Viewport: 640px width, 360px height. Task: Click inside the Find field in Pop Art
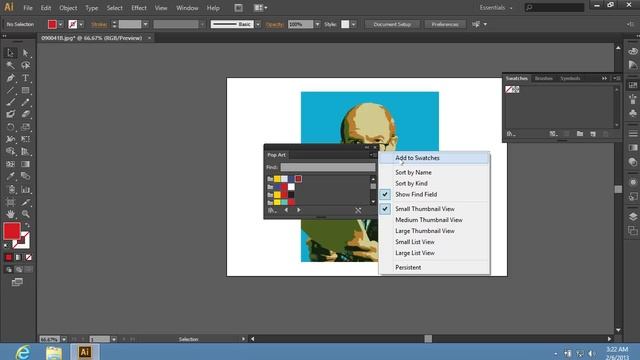point(328,167)
